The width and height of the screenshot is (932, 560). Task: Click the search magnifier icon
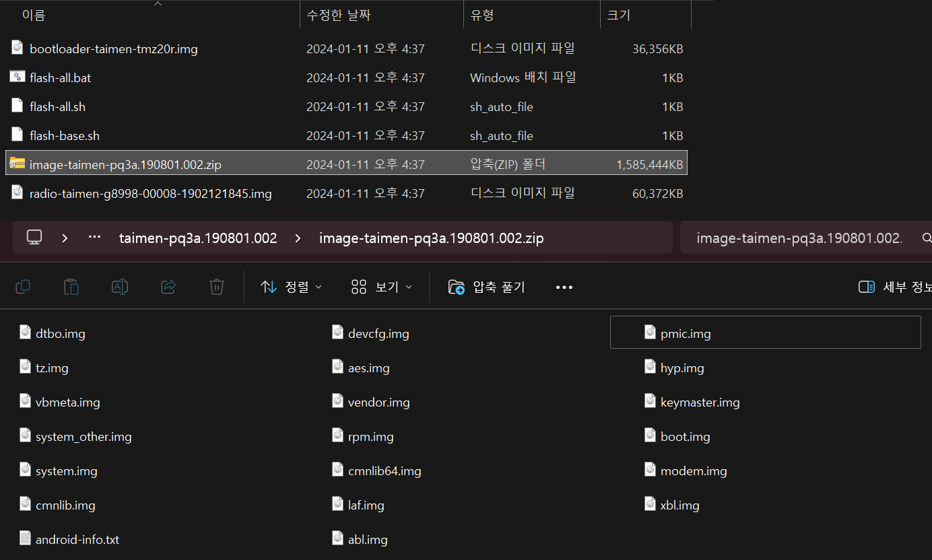point(926,238)
